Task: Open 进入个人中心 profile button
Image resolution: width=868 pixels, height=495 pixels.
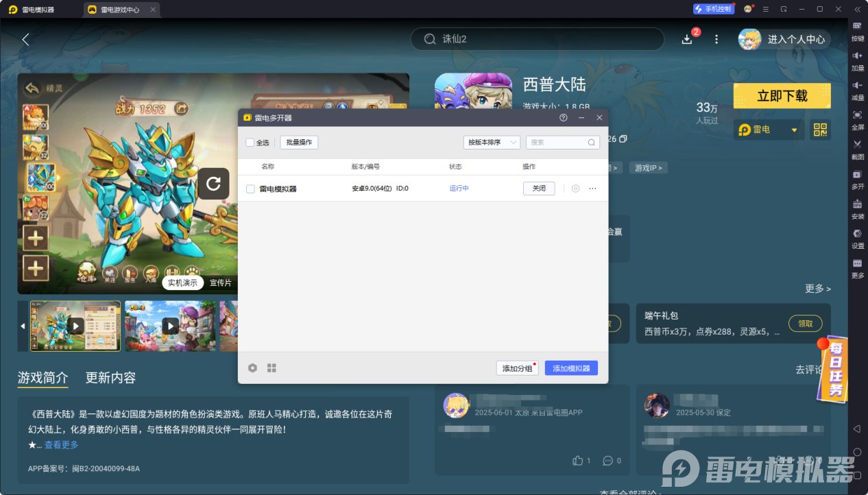Action: coord(784,39)
